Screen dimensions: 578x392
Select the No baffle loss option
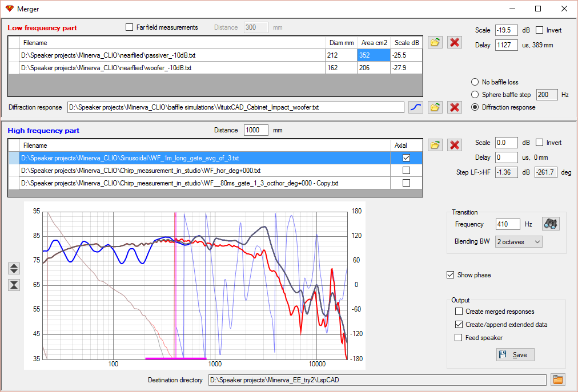coord(475,82)
